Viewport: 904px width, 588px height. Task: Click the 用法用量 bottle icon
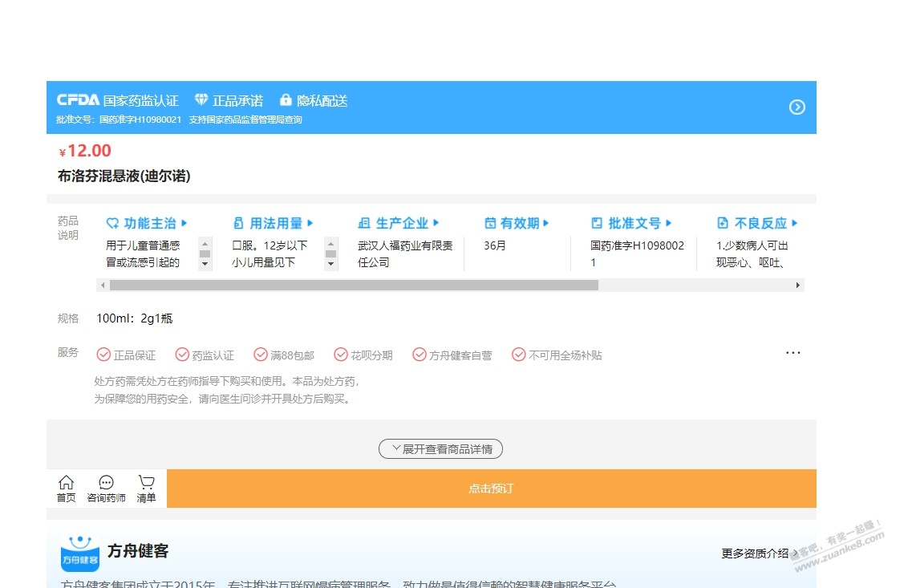click(x=239, y=223)
